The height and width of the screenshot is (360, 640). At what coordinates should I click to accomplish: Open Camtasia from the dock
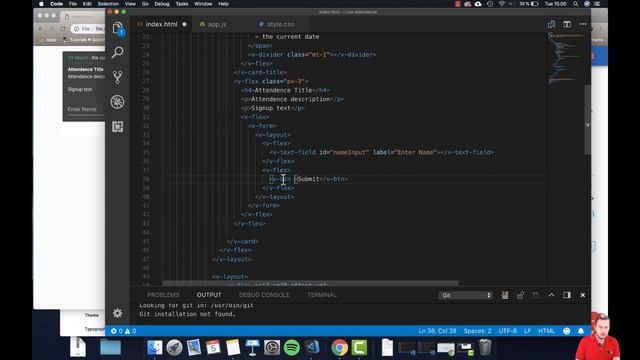[x=359, y=348]
